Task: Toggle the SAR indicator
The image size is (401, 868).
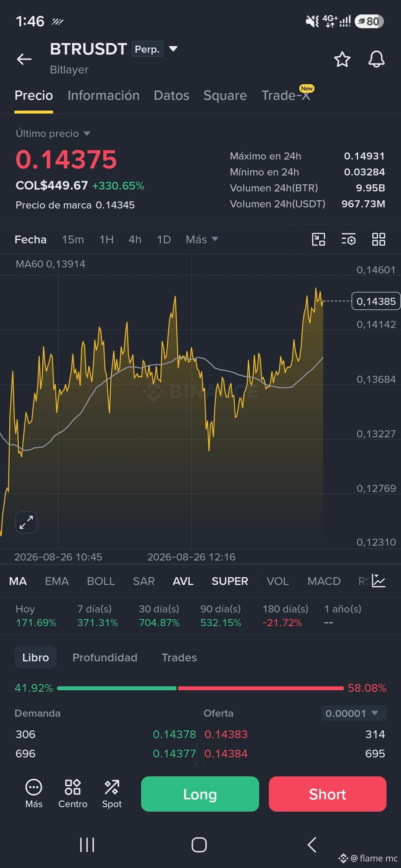Action: [144, 581]
